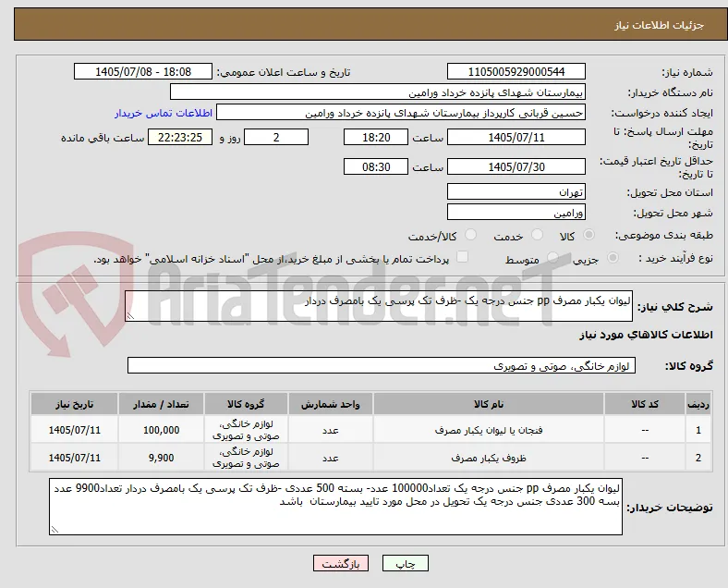Click item name ظروف یکبار مصرف
The image size is (728, 588).
pyautogui.click(x=489, y=458)
